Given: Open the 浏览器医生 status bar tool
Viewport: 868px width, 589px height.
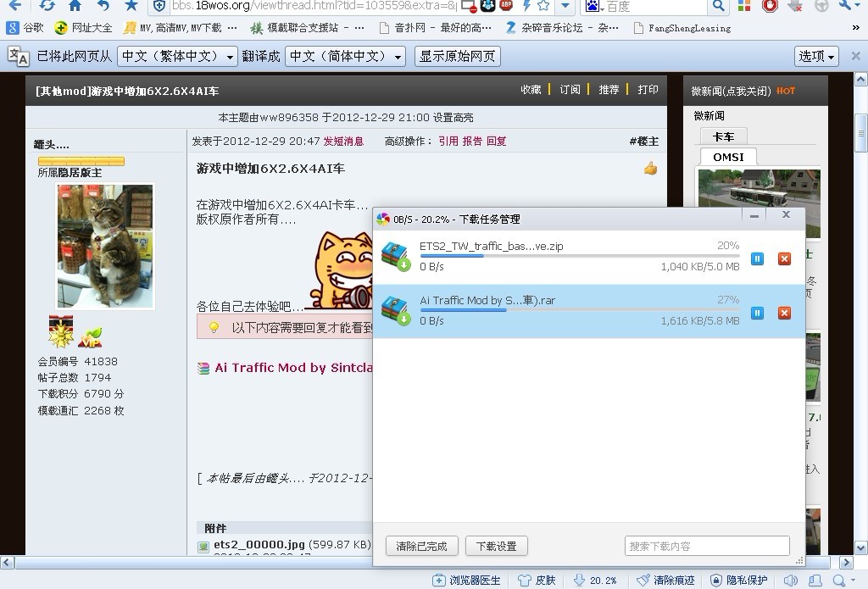Looking at the screenshot, I should click(467, 581).
